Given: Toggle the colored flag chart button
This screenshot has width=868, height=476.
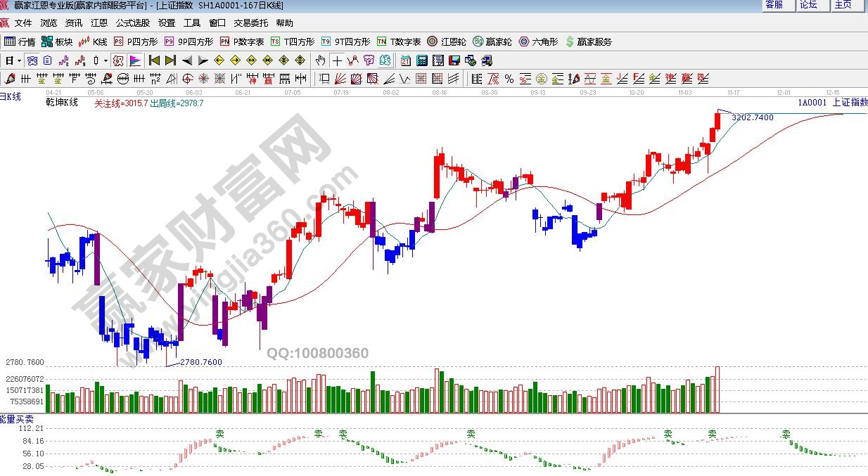Looking at the screenshot, I should (135, 60).
